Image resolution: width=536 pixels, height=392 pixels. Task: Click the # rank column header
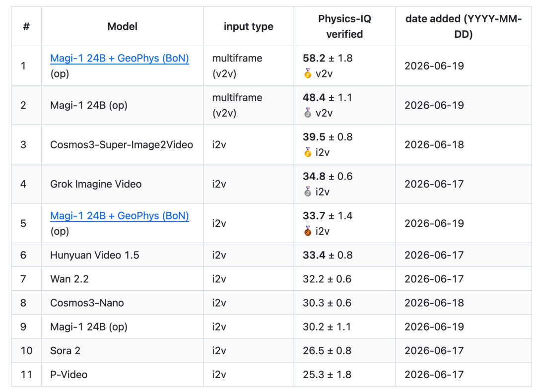click(x=26, y=26)
